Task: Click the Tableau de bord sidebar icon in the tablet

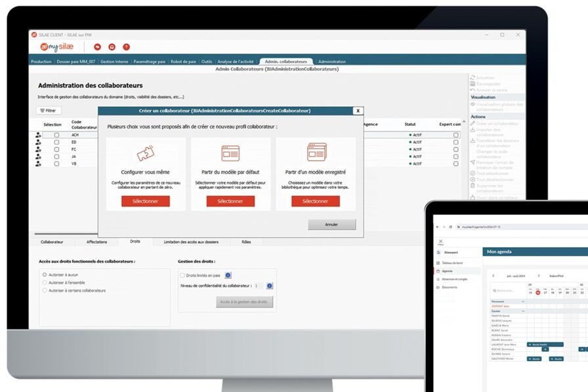Action: [438, 263]
